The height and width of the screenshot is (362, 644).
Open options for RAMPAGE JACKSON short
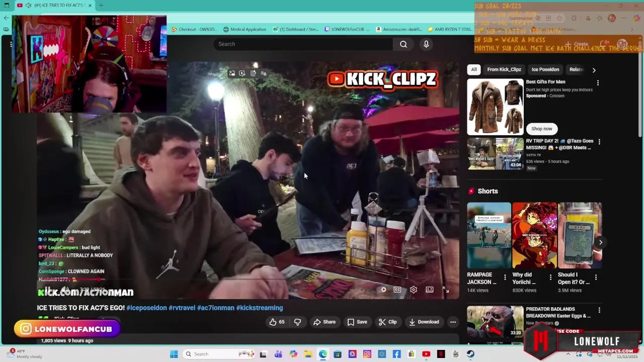[x=505, y=277]
